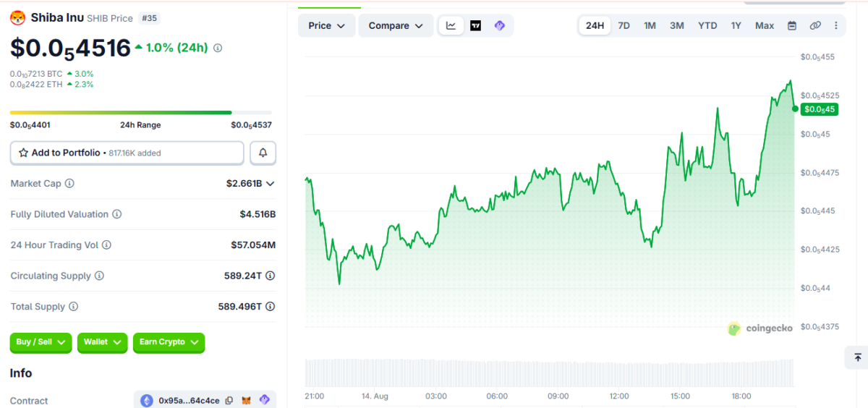The height and width of the screenshot is (408, 868).
Task: Show Fully Diluted Valuation info icon
Action: (116, 214)
